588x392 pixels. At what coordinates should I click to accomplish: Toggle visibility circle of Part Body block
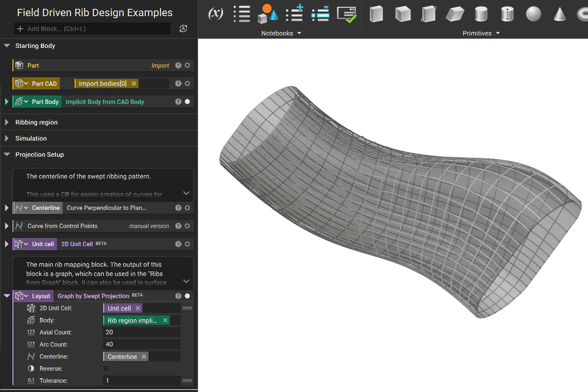click(187, 102)
